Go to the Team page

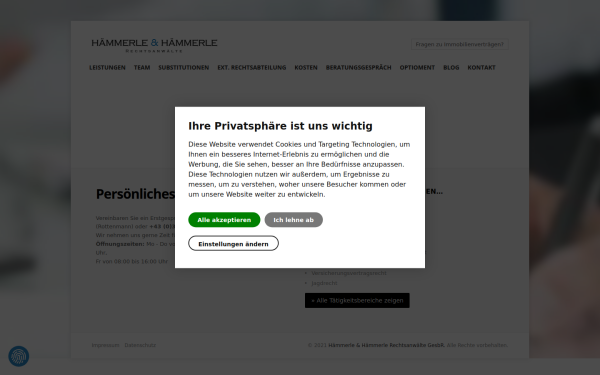[142, 68]
